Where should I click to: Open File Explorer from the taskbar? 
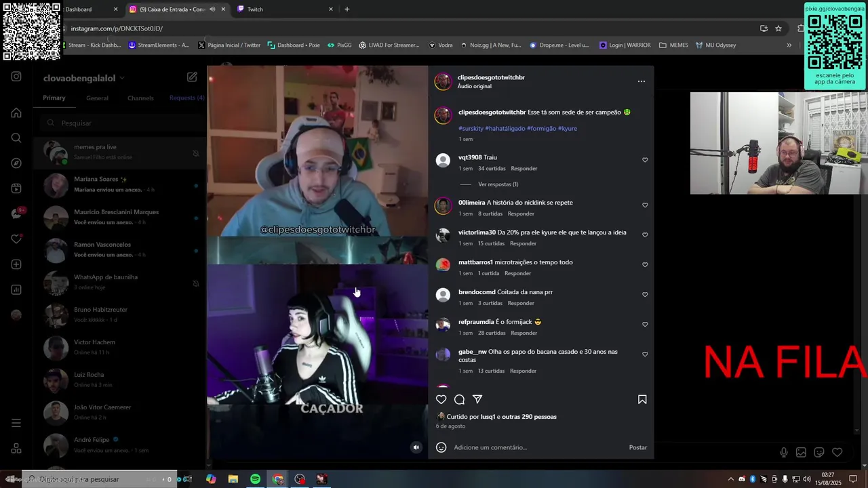233,479
